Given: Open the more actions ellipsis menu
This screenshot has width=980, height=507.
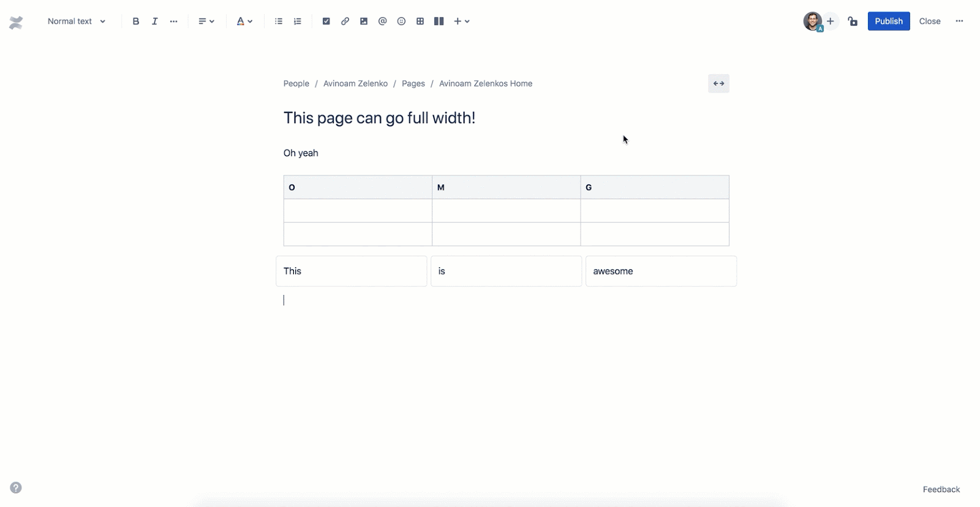Looking at the screenshot, I should 959,21.
